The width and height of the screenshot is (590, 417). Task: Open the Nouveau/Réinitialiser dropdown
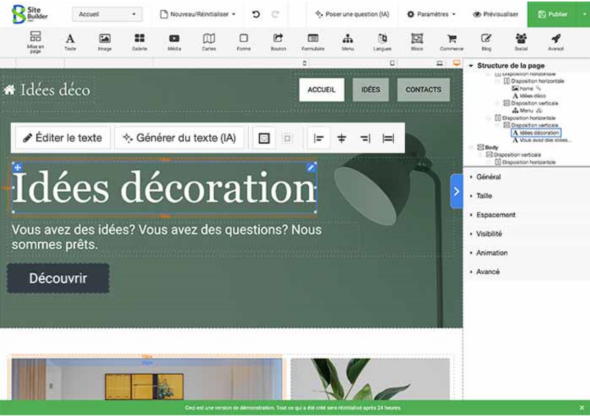pyautogui.click(x=198, y=14)
